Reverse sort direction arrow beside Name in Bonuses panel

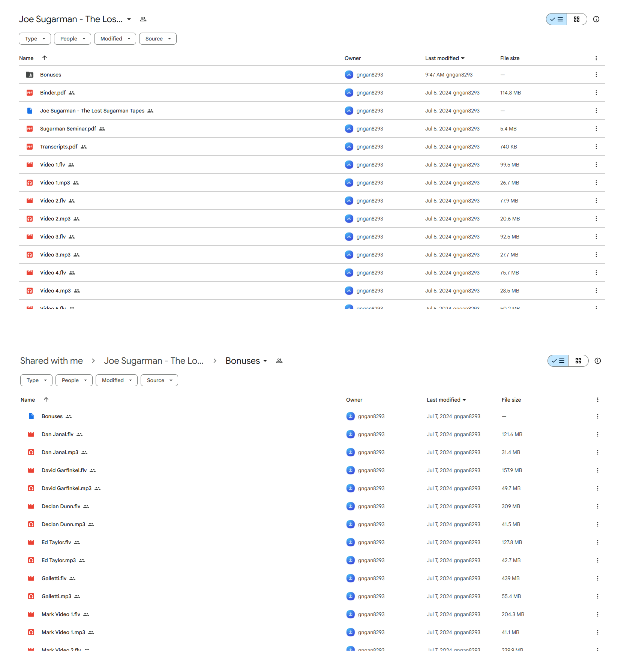46,399
